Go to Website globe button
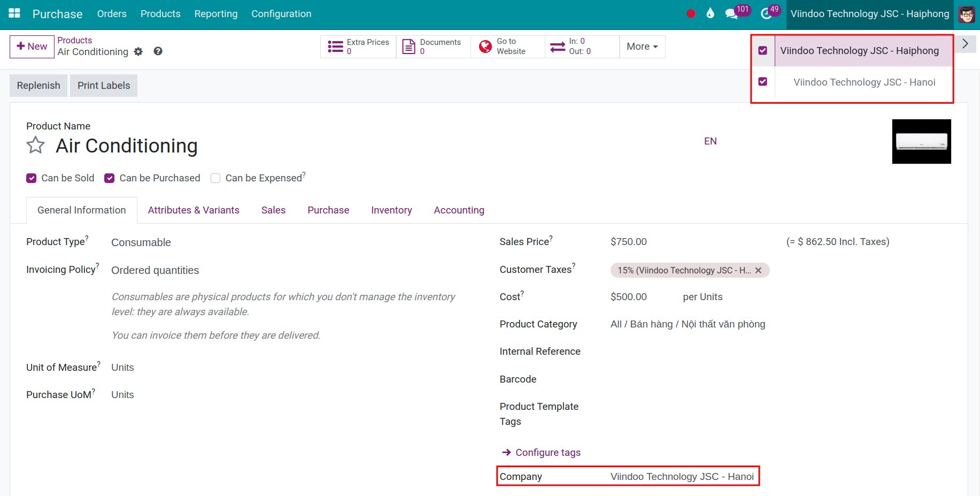The image size is (980, 496). [508, 47]
